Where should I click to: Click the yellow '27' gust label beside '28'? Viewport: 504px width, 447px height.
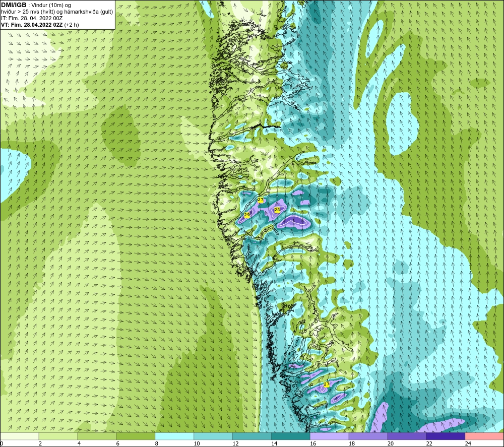[261, 200]
